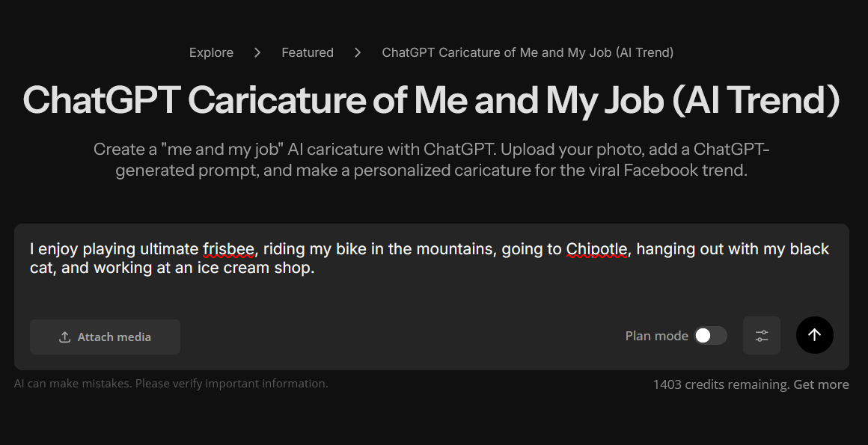Go to the Explore breadcrumb
Viewport: 868px width, 445px height.
[x=211, y=52]
